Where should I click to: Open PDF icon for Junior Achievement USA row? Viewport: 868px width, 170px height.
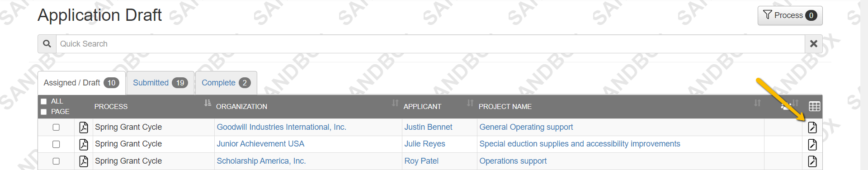coord(84,144)
